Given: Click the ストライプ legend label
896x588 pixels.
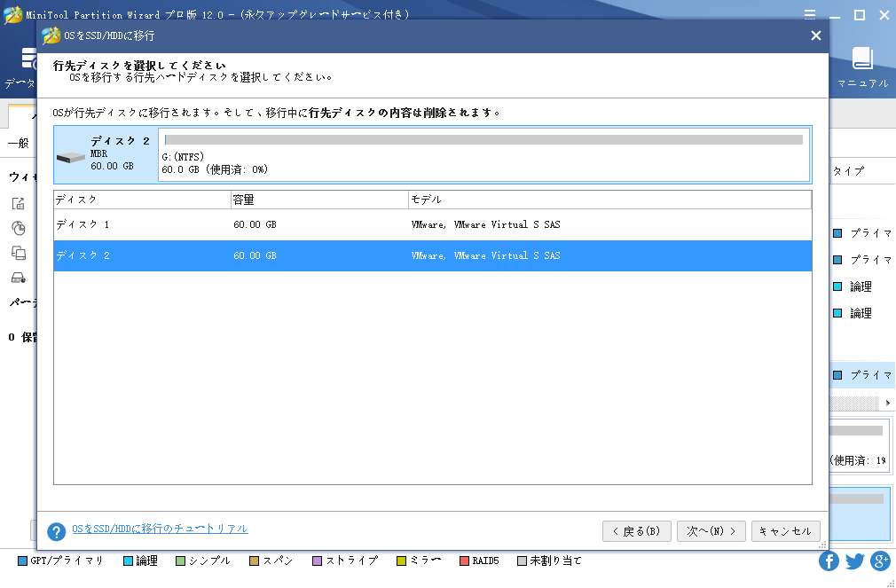Looking at the screenshot, I should tap(352, 561).
